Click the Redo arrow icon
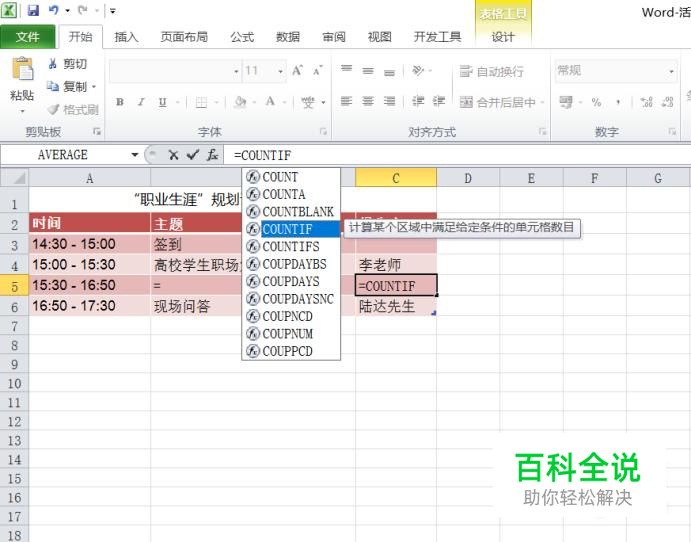 82,10
